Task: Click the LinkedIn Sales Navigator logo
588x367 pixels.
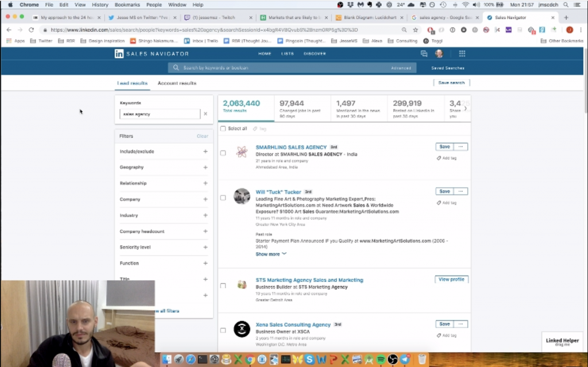Action: (x=152, y=53)
